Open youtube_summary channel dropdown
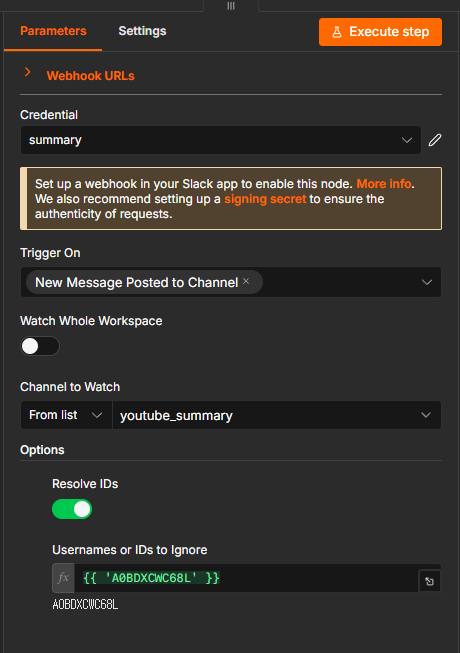Image resolution: width=460 pixels, height=653 pixels. [x=276, y=415]
